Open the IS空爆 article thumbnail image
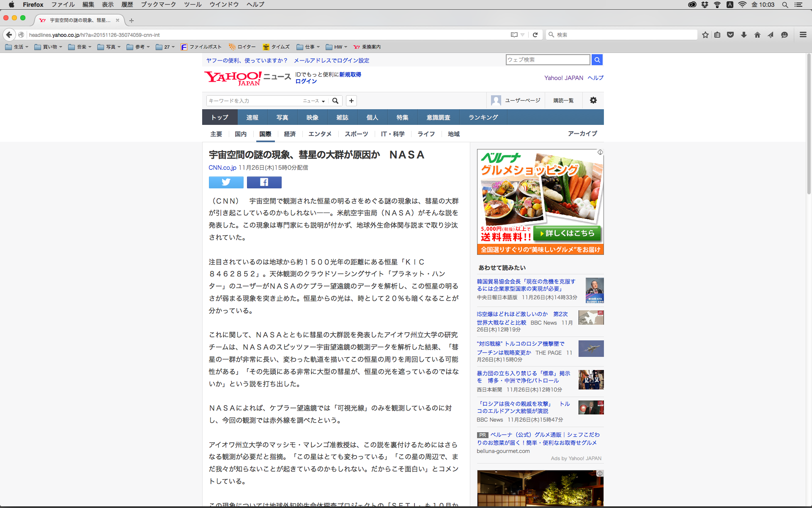This screenshot has width=812, height=508. pos(591,317)
